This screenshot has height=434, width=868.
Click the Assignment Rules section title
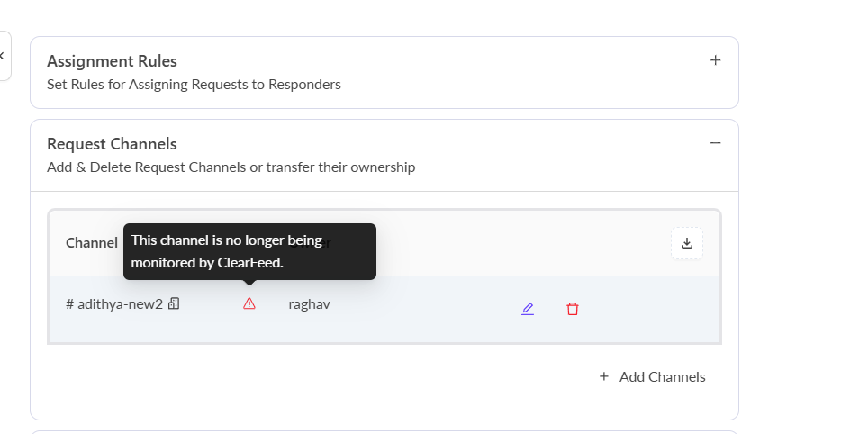[112, 61]
